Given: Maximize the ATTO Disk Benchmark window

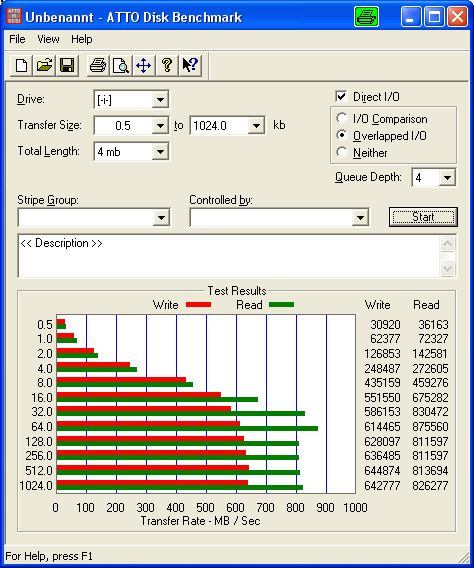Looking at the screenshot, I should pyautogui.click(x=434, y=17).
